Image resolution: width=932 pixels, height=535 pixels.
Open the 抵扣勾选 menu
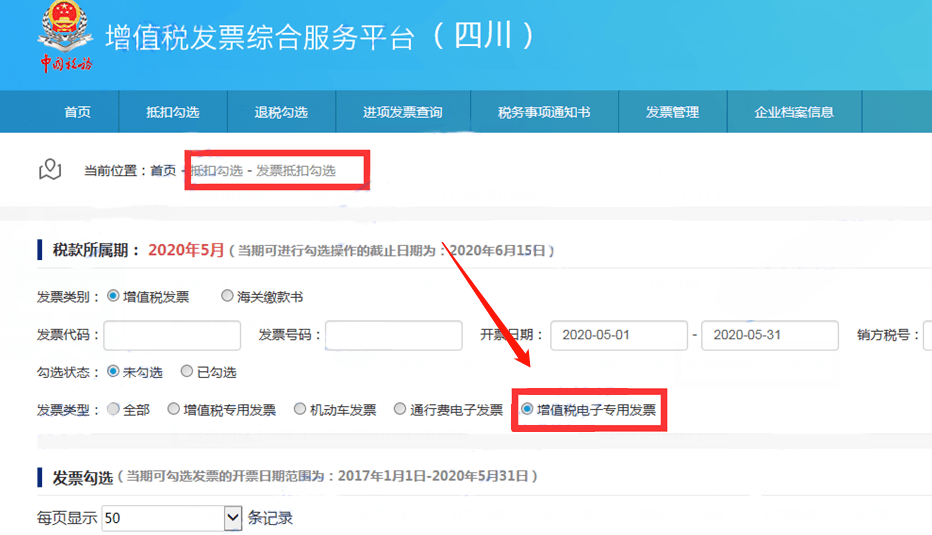click(x=173, y=112)
